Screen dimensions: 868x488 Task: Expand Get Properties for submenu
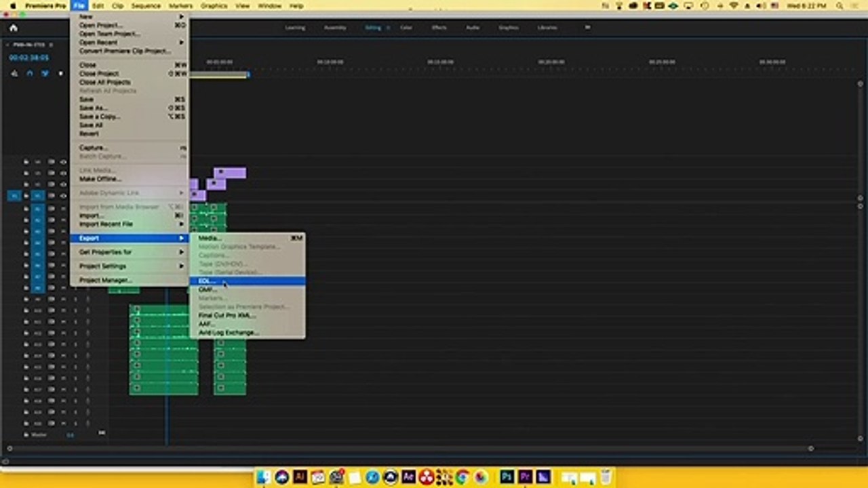click(x=129, y=251)
